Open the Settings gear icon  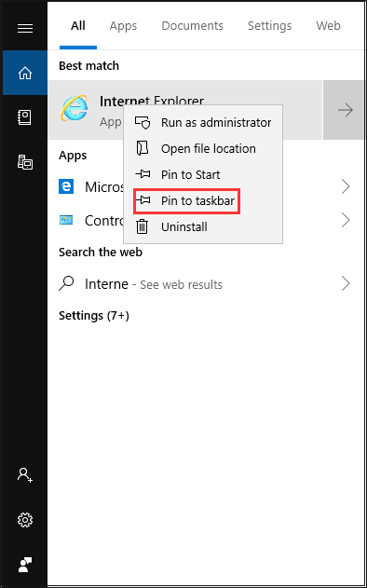point(25,520)
